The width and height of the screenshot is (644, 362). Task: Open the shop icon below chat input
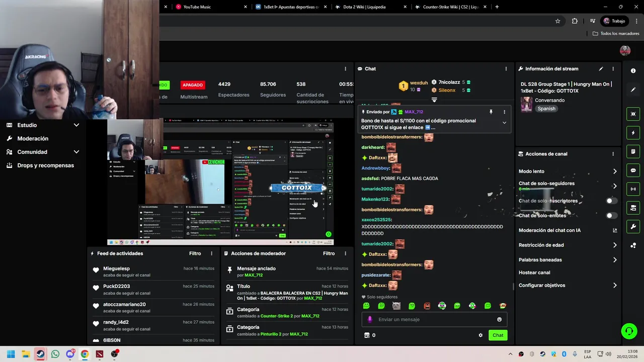pos(367,335)
